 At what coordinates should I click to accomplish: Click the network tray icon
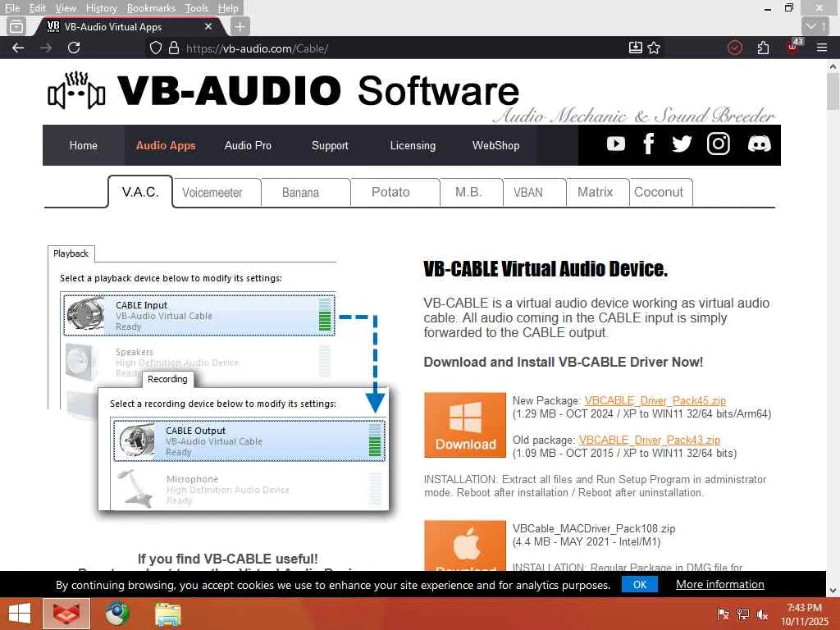tap(742, 614)
